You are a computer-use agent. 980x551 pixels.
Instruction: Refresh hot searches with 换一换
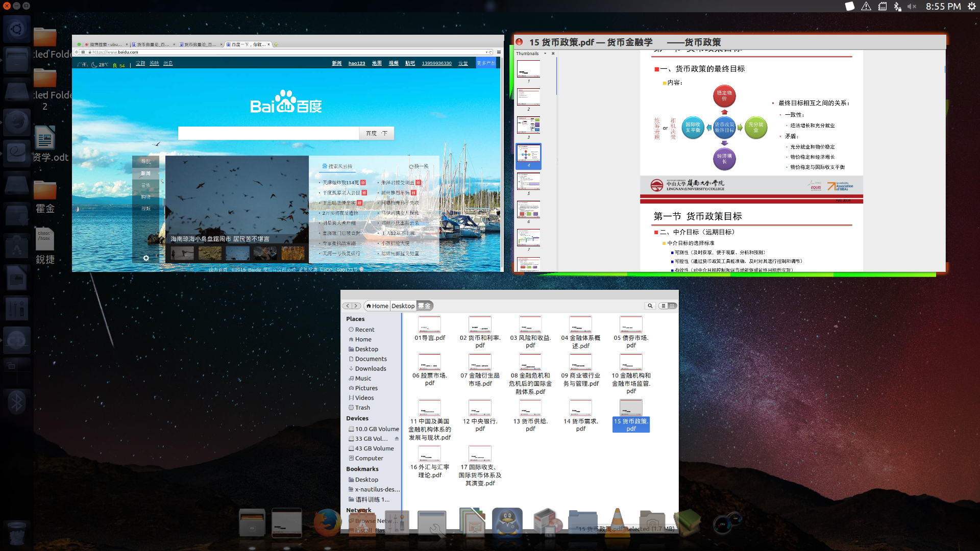[x=419, y=166]
